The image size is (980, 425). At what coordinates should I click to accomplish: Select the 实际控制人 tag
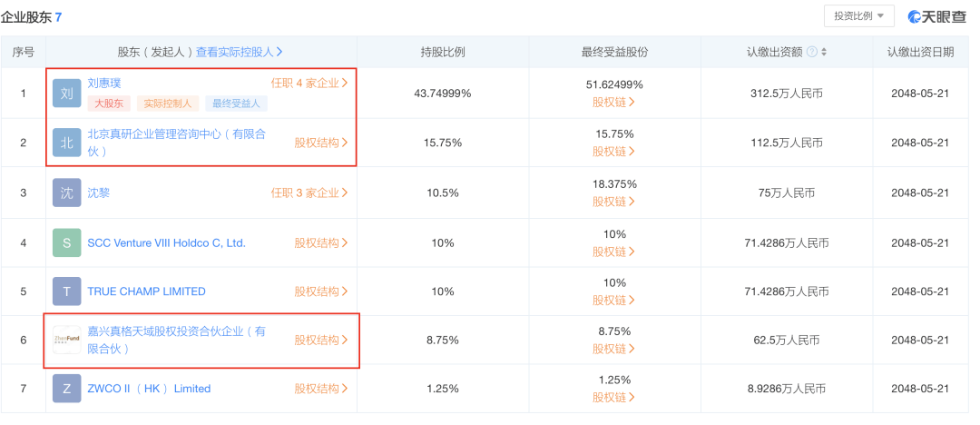coord(168,104)
